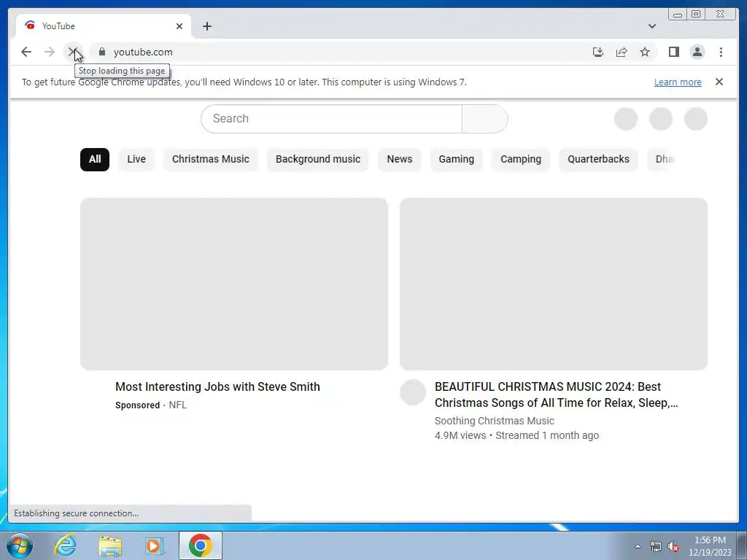The image size is (747, 560).
Task: View site information via the lock icon
Action: point(101,52)
